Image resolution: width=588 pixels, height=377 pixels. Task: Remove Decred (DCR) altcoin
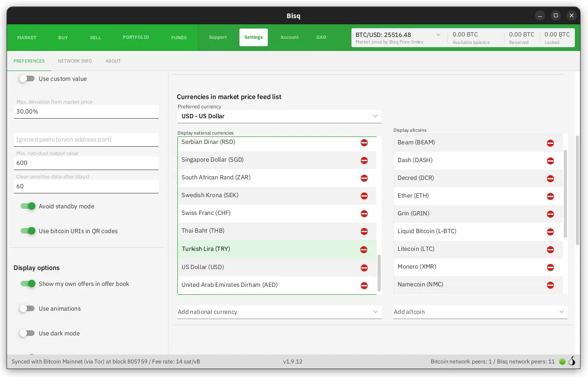pos(550,178)
